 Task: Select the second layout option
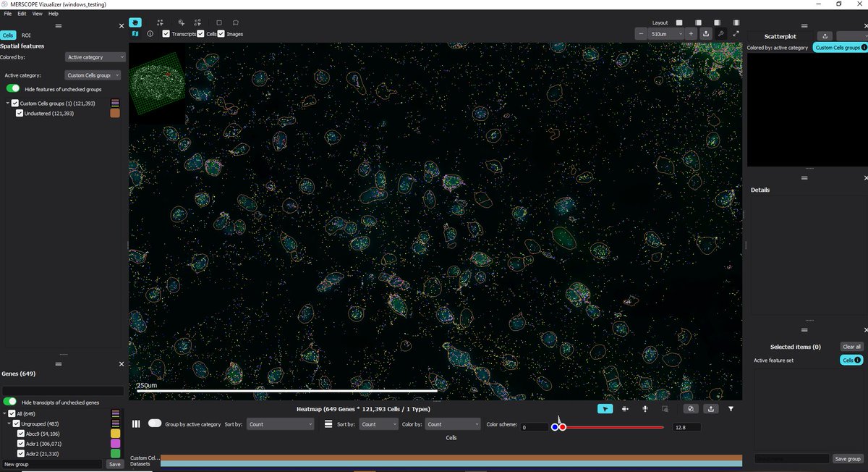[698, 22]
